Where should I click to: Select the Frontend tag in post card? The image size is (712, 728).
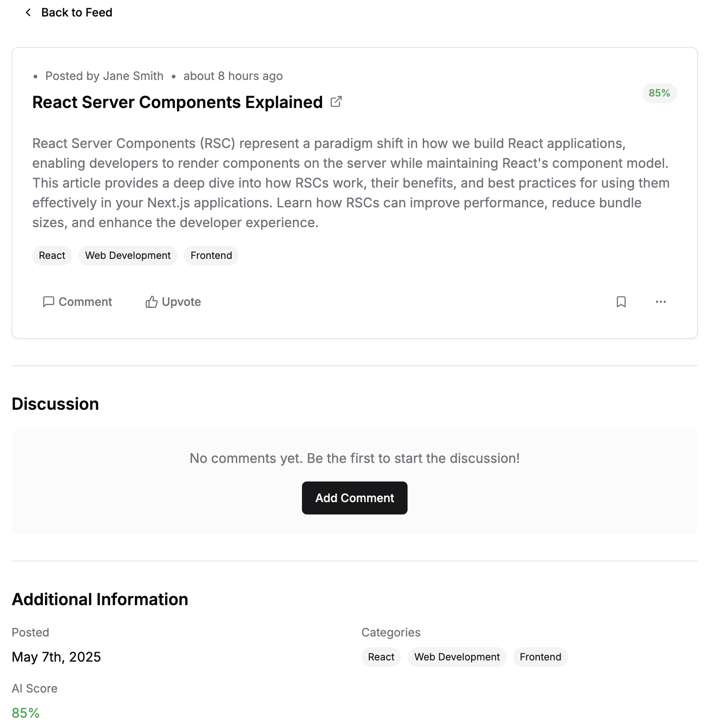click(x=211, y=256)
